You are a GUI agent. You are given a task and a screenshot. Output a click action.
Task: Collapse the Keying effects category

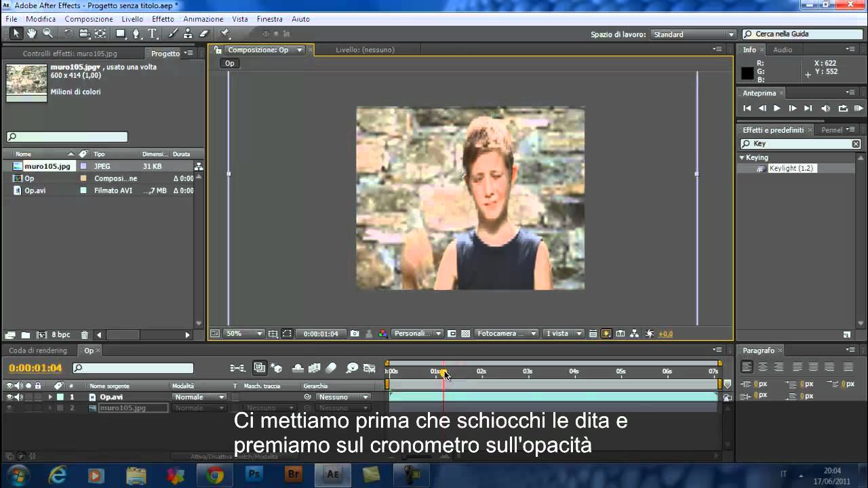[742, 157]
